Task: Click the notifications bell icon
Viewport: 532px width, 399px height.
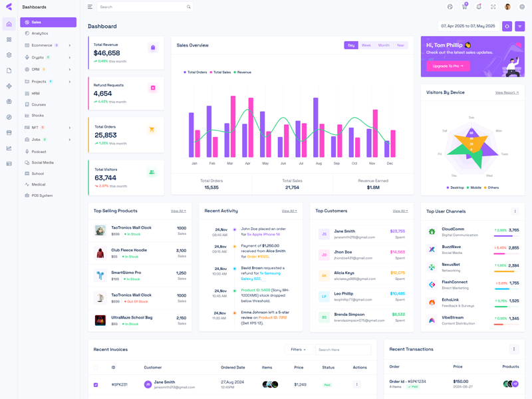Action: (x=479, y=7)
